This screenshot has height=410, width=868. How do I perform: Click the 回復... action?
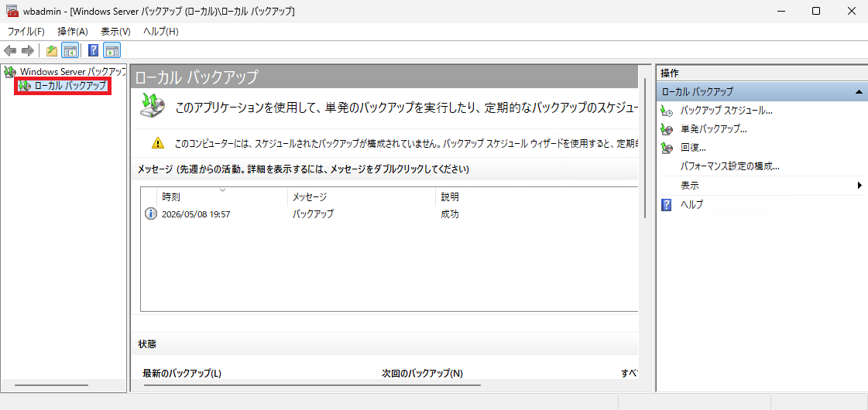(x=693, y=148)
